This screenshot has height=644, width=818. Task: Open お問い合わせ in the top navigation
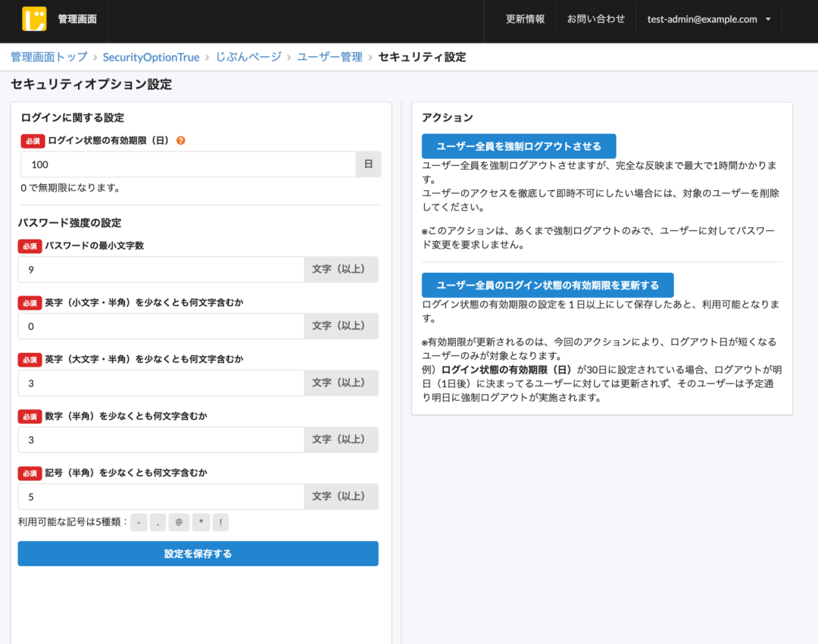click(596, 20)
